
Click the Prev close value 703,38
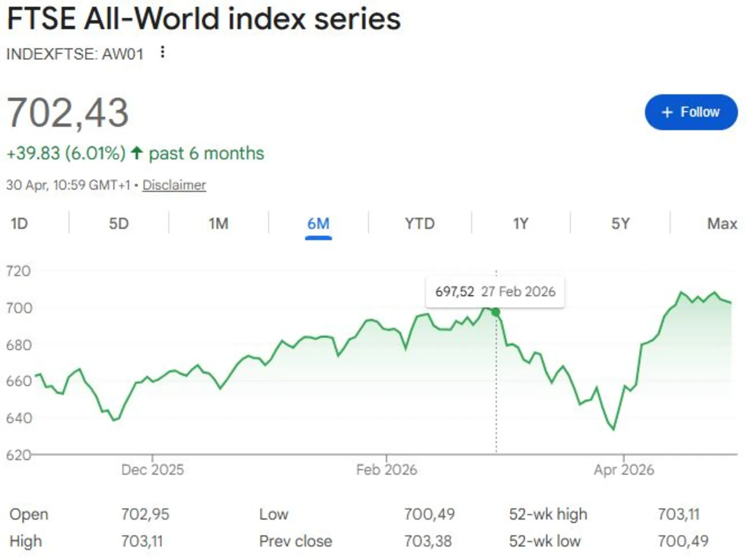click(x=428, y=541)
